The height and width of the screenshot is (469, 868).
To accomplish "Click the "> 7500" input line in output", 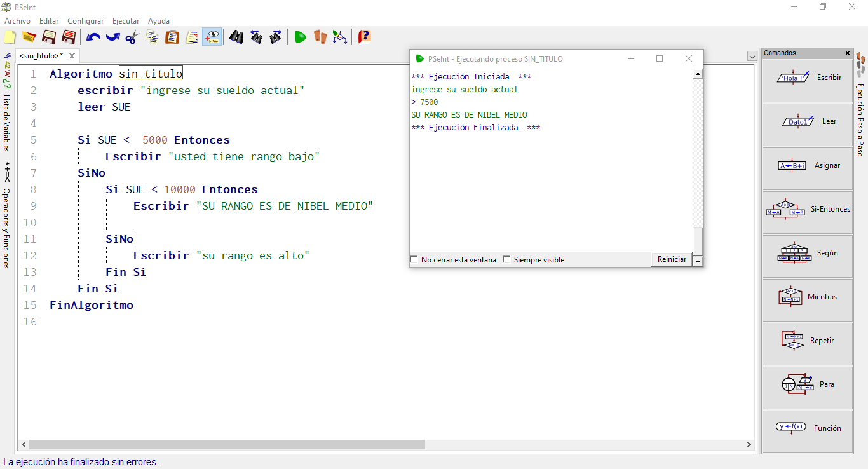I will (424, 102).
